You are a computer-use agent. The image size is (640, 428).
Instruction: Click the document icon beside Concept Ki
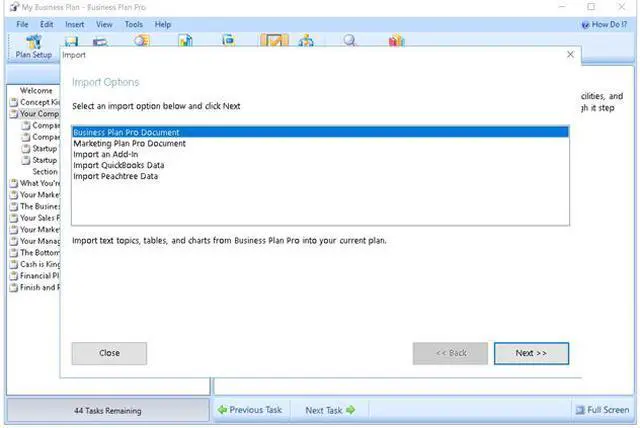coord(14,102)
